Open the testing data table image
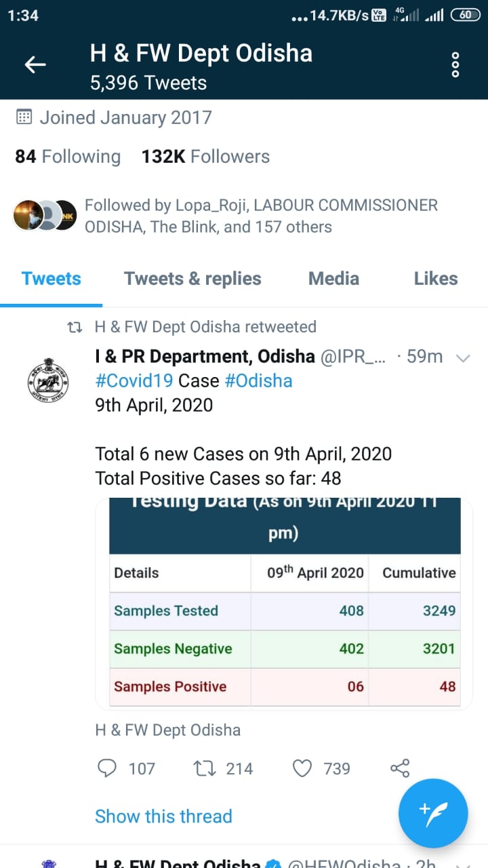 (285, 604)
